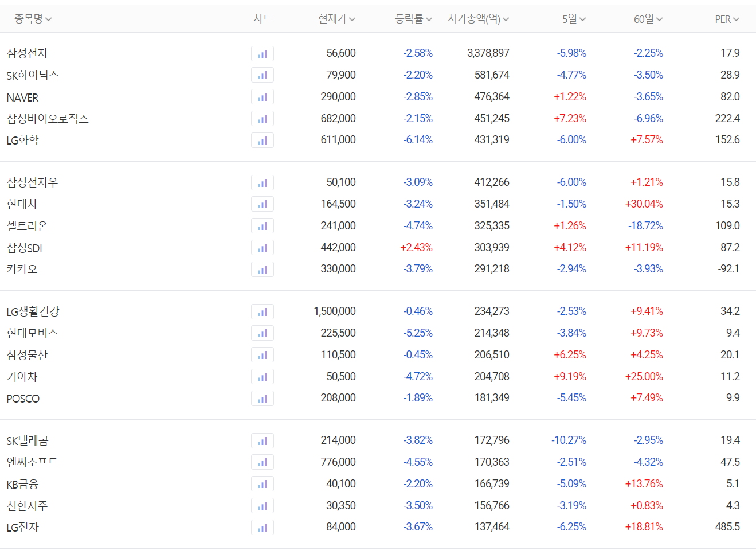Open chart icon for 삼성전자우

tap(263, 183)
